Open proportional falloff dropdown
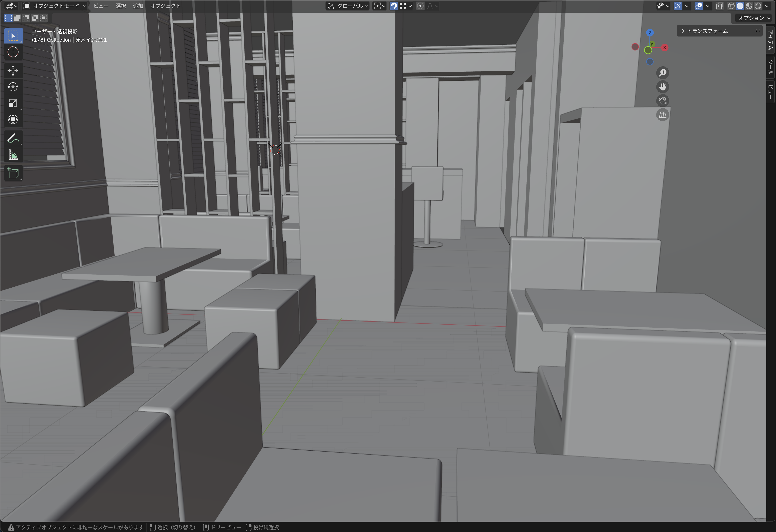 [432, 6]
